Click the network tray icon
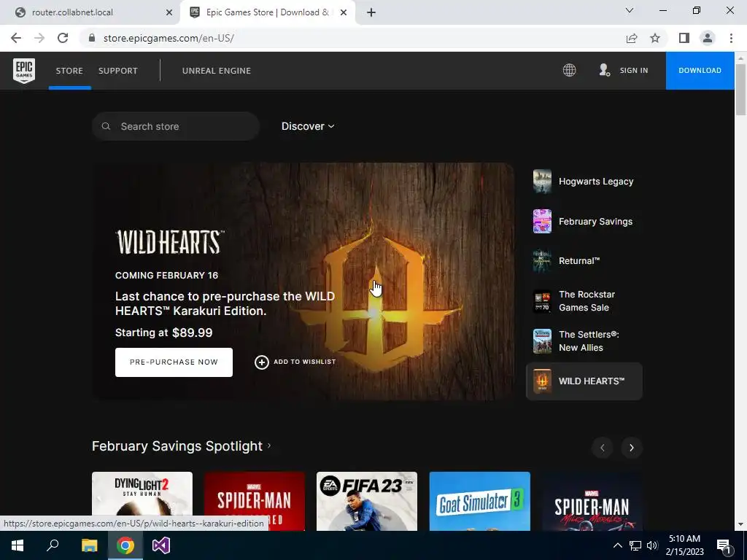 pos(635,545)
